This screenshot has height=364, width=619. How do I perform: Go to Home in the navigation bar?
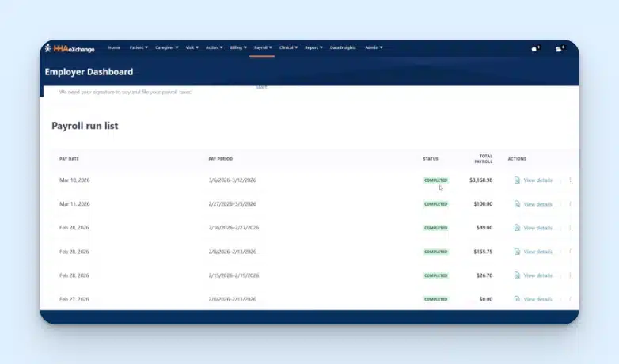tap(114, 47)
